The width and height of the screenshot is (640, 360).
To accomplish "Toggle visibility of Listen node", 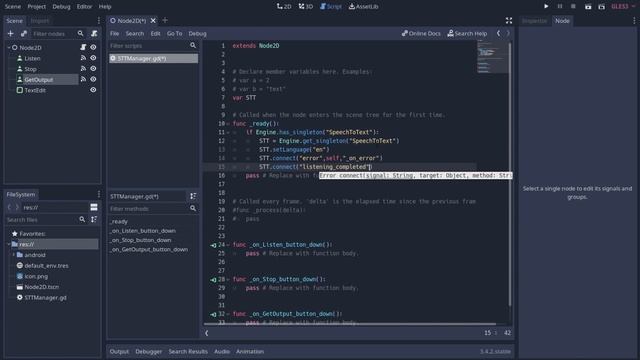I will point(93,58).
